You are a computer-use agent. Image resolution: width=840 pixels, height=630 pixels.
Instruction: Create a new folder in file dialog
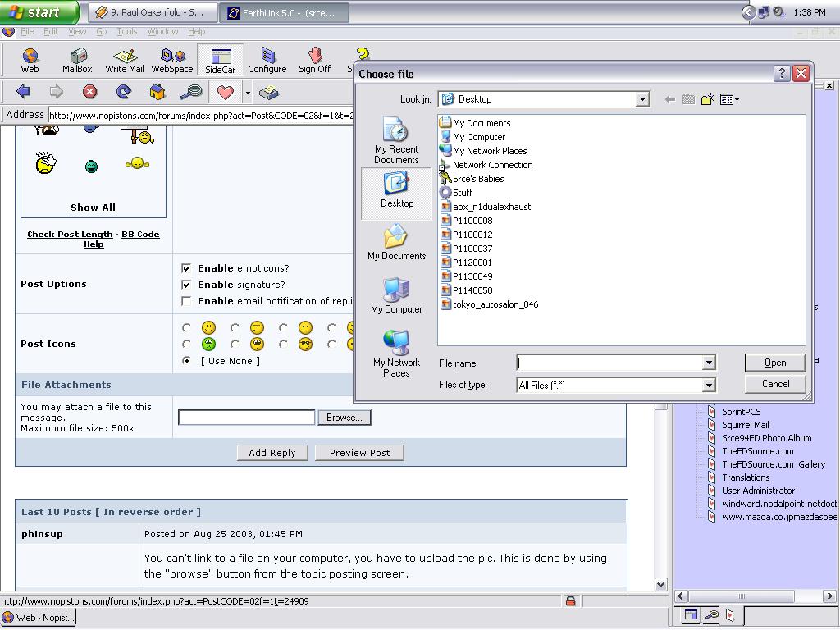pos(707,99)
